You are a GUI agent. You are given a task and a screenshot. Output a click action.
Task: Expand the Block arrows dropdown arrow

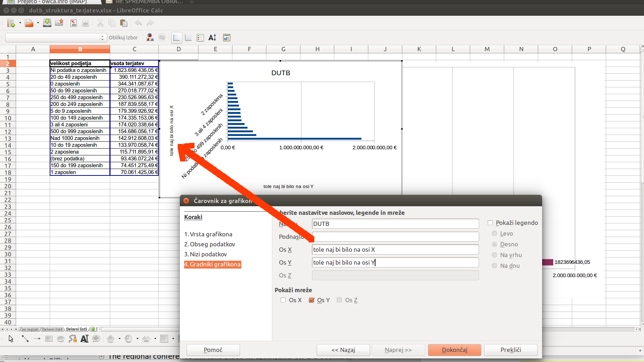click(155, 339)
